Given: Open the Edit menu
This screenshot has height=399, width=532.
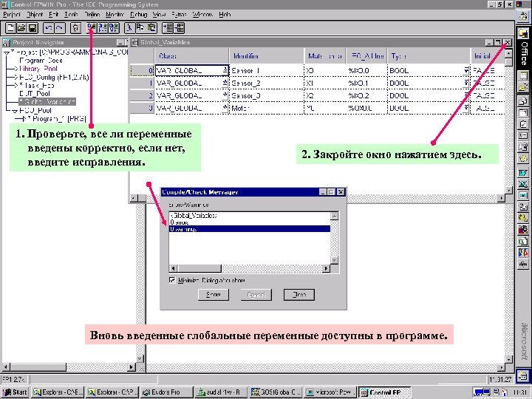Looking at the screenshot, I should point(54,15).
